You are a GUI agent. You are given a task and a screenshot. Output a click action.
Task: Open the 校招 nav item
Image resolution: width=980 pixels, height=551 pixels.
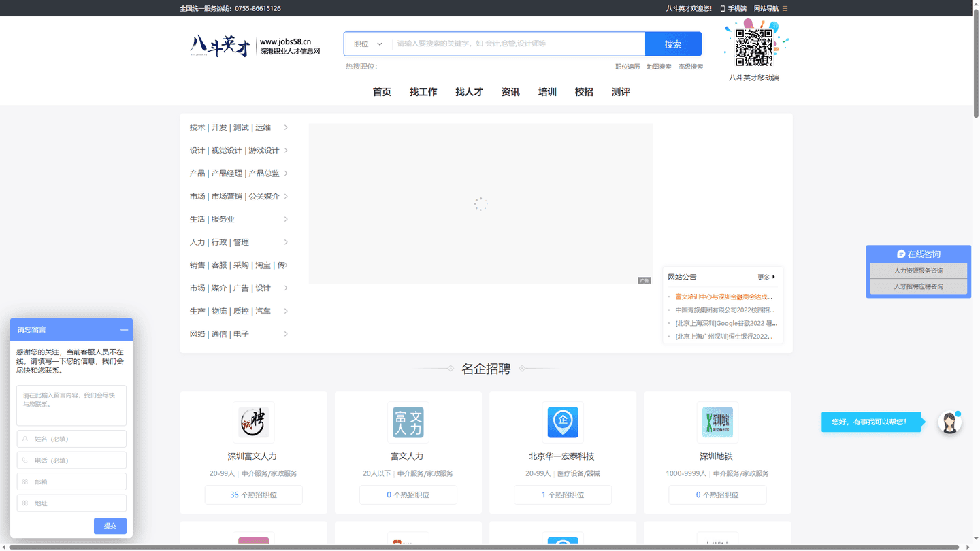click(x=584, y=92)
